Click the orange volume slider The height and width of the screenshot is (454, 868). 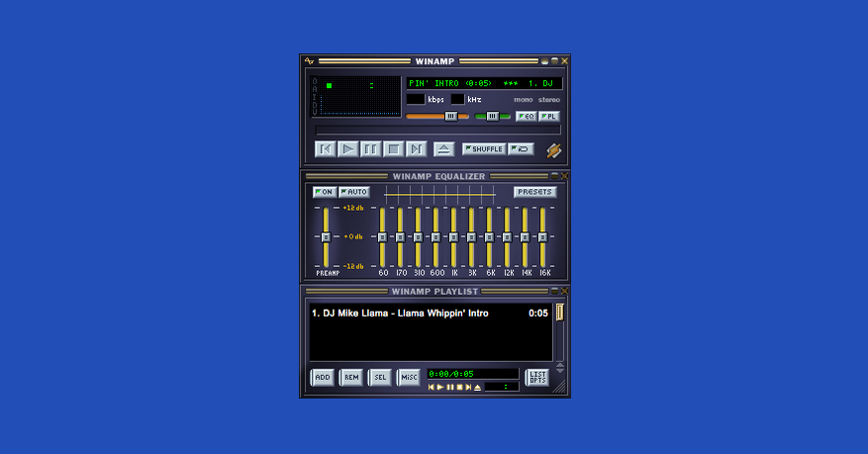coord(437,116)
